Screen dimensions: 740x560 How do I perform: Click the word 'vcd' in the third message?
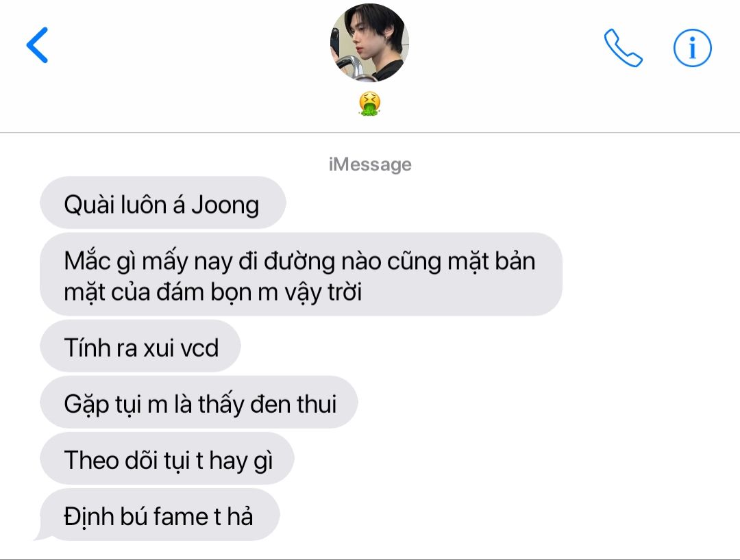coord(199,348)
